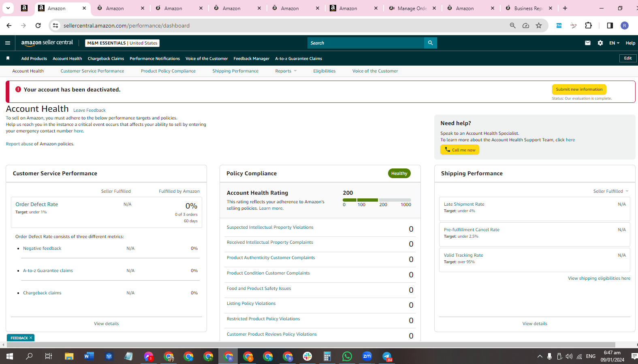Click the Seller Central search magnifier button

430,43
